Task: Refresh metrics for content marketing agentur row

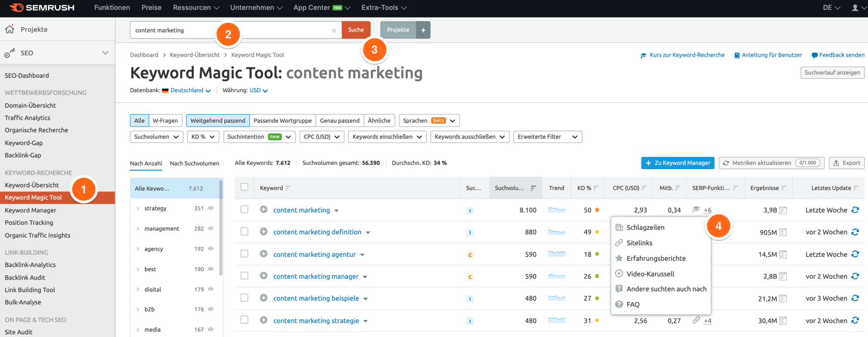Action: (855, 254)
